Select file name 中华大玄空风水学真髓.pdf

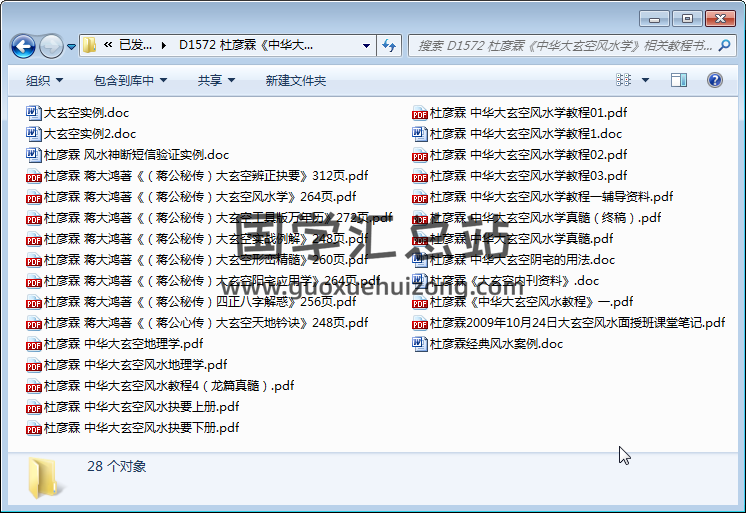(x=521, y=239)
